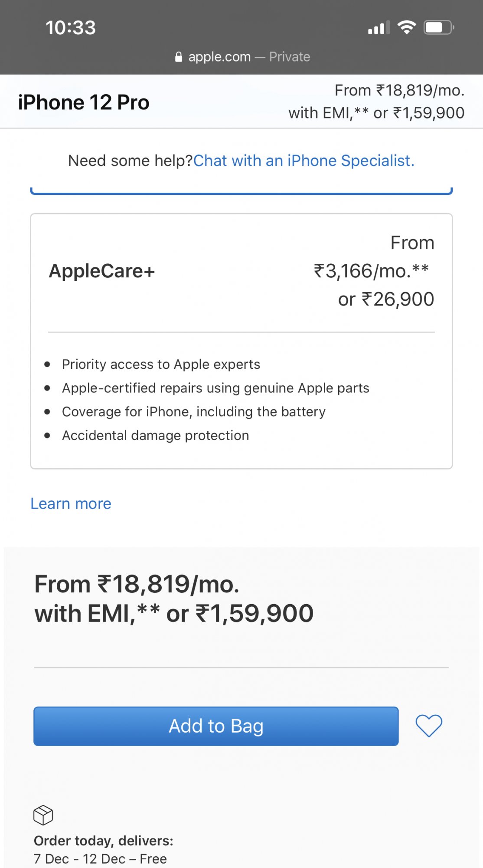Tap the header EMI price ₹18,819/mo.

399,90
